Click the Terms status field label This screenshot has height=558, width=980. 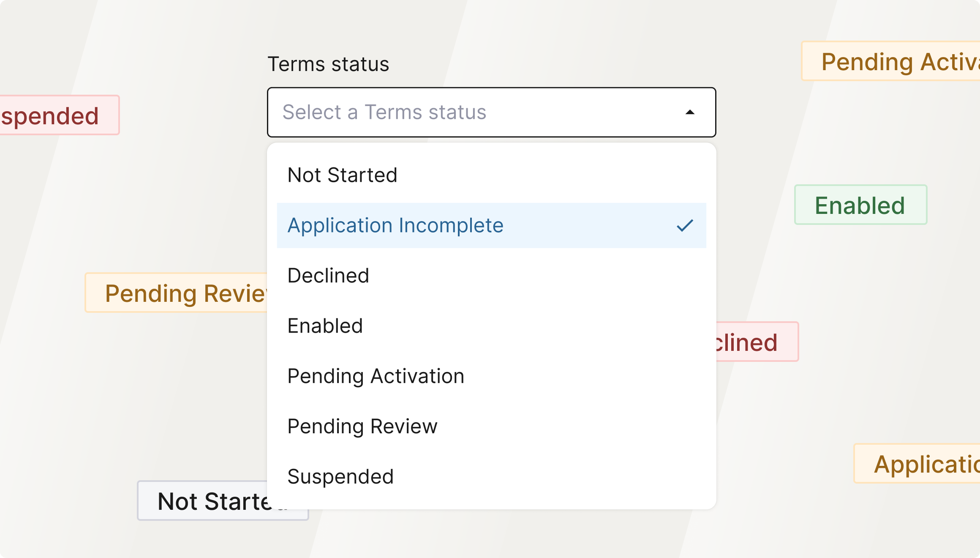(x=328, y=64)
